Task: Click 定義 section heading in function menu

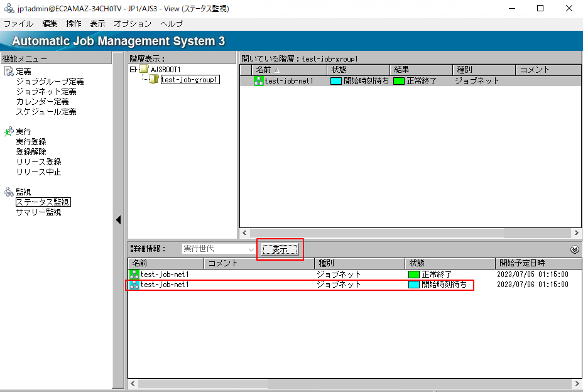Action: click(23, 72)
